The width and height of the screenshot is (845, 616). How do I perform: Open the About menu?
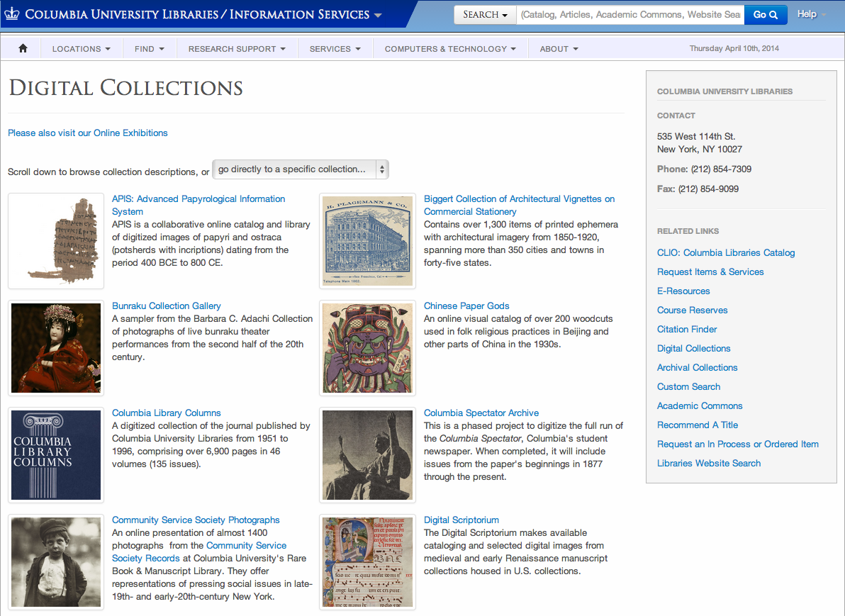(559, 48)
